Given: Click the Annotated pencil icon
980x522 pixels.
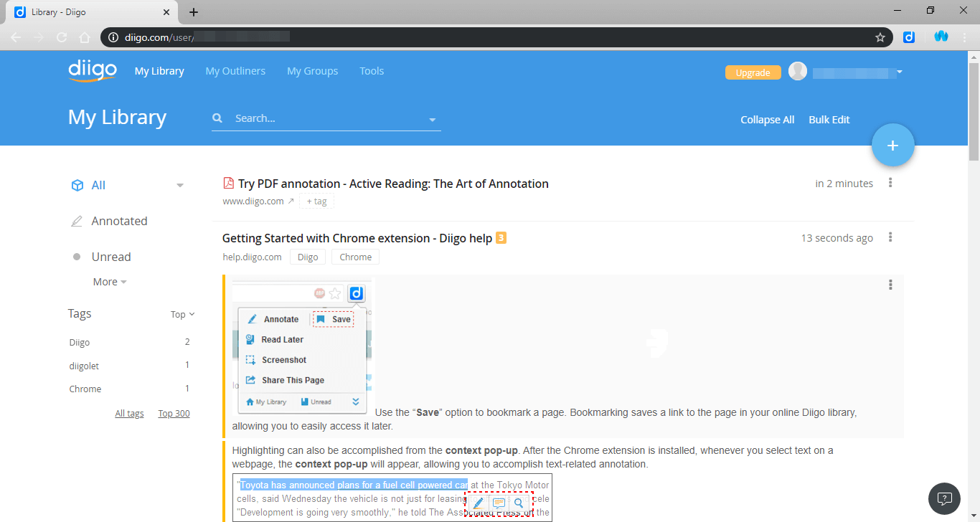Looking at the screenshot, I should [77, 222].
